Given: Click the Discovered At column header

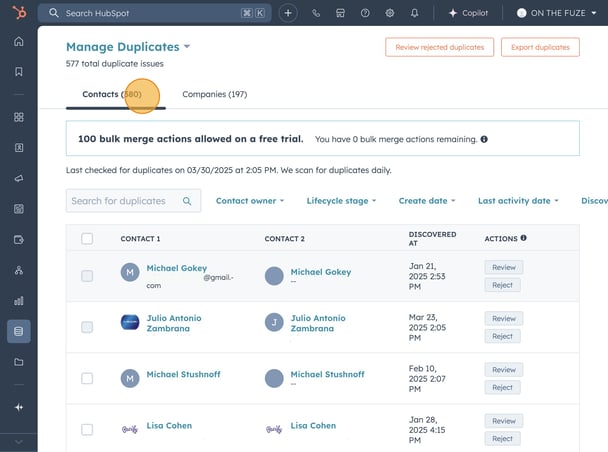Looking at the screenshot, I should 432,238.
